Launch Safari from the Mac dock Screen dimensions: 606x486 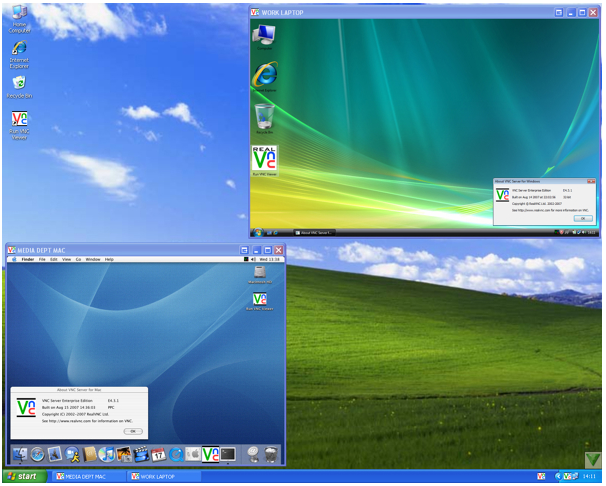tap(37, 454)
